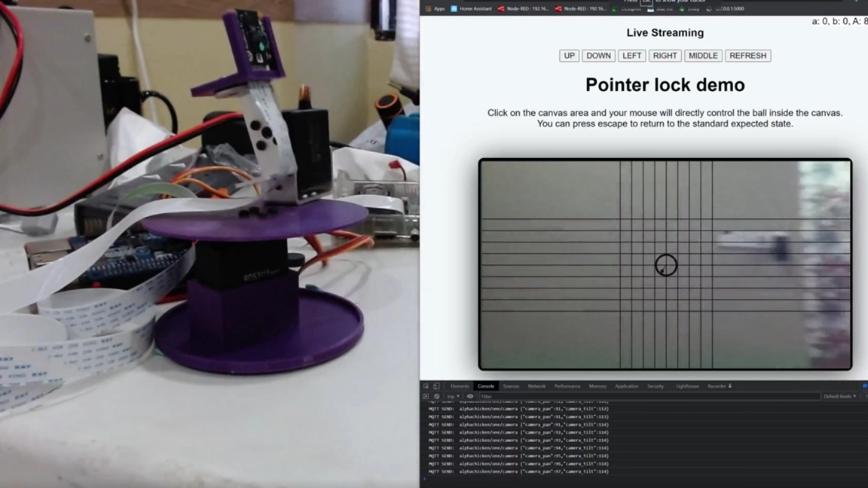Switch to the Performance tab
The width and height of the screenshot is (868, 488).
click(x=567, y=386)
